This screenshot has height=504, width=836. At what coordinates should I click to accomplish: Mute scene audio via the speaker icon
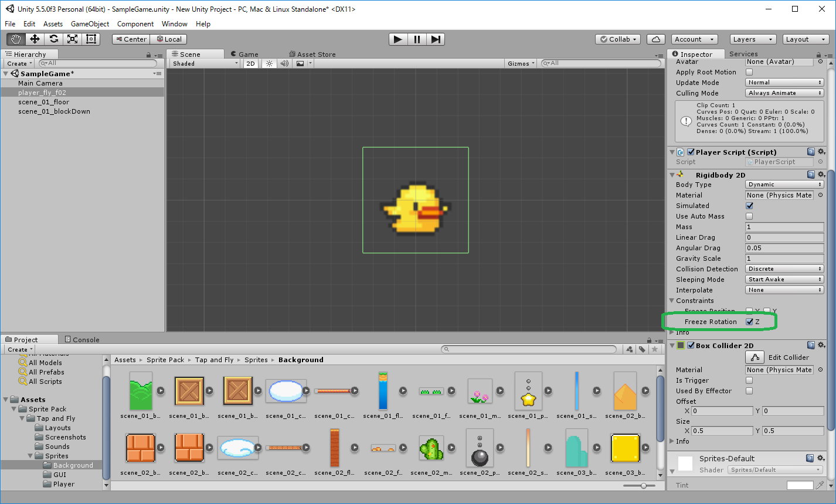(x=284, y=63)
